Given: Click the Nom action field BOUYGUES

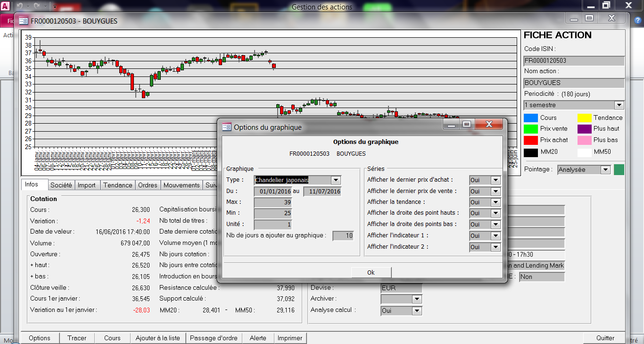Looking at the screenshot, I should coord(574,83).
